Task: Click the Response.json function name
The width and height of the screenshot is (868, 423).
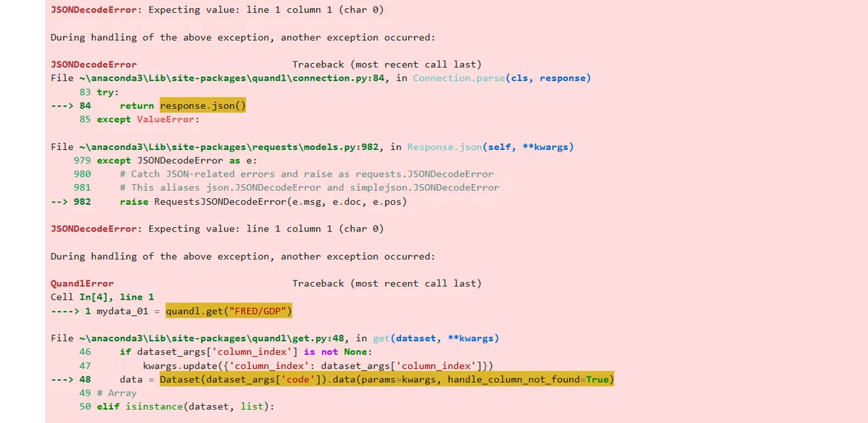Action: (444, 147)
